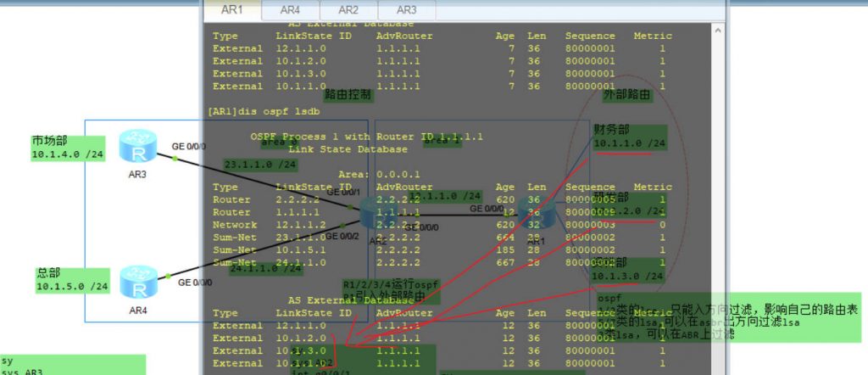Click the terminal scrollbar up arrow
The image size is (868, 375).
click(719, 31)
